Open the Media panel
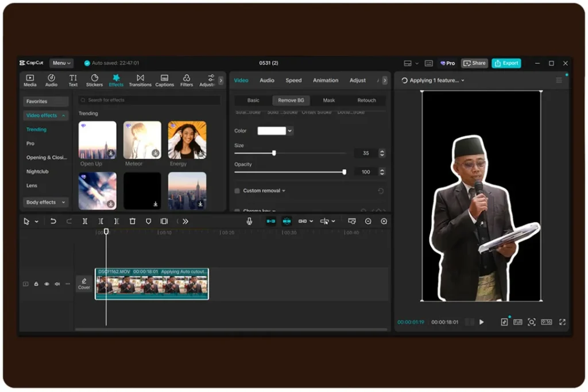The width and height of the screenshot is (588, 392). point(30,80)
